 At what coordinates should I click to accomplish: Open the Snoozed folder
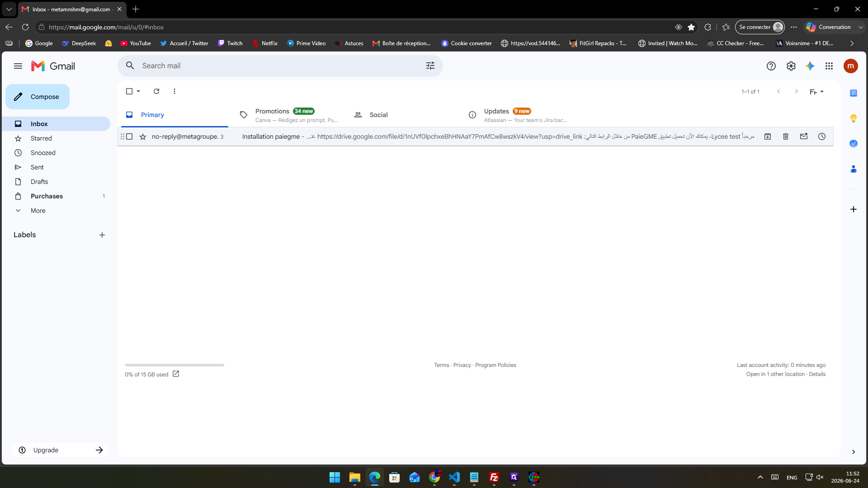[x=56, y=153]
